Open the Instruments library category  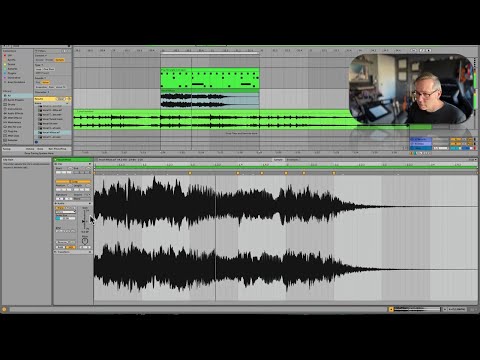point(17,109)
